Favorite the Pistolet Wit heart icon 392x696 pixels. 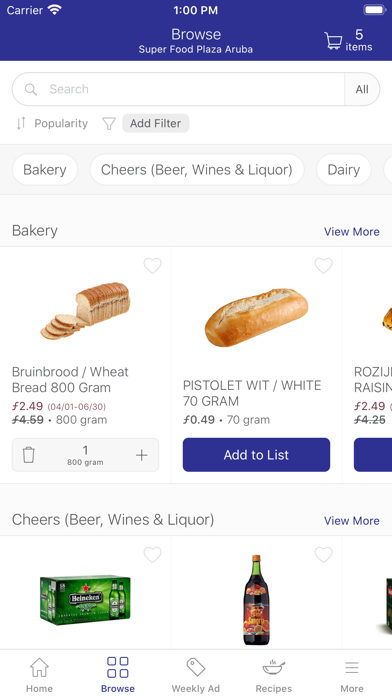(324, 266)
